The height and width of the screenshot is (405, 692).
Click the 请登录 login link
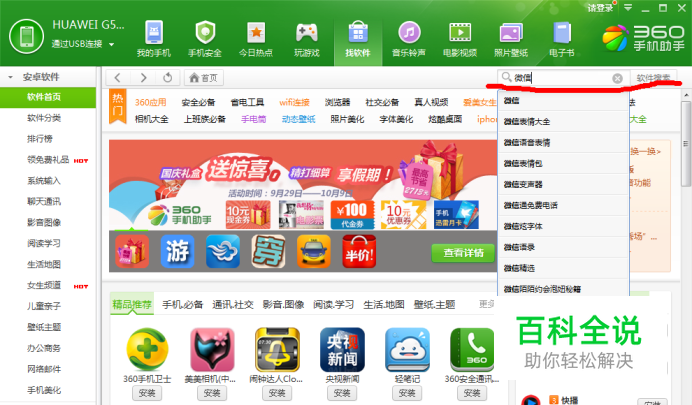(600, 8)
